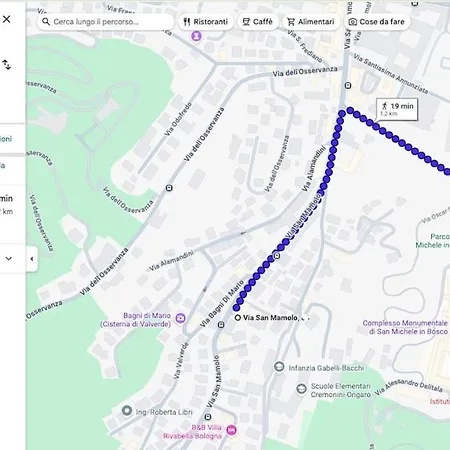This screenshot has width=450, height=450.
Task: Open Infanzia Gabelli-Bacchi school icon
Action: tap(279, 367)
